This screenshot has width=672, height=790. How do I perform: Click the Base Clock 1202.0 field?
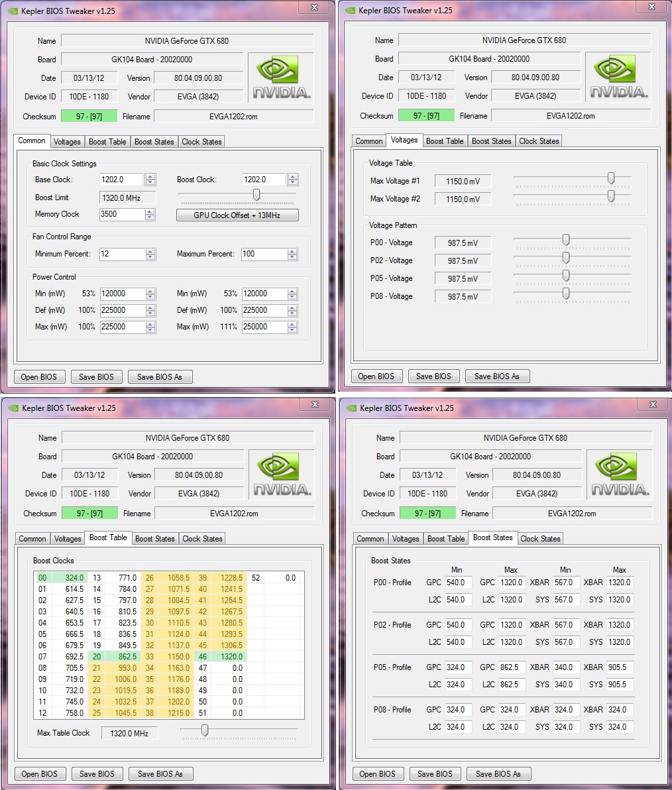[123, 180]
